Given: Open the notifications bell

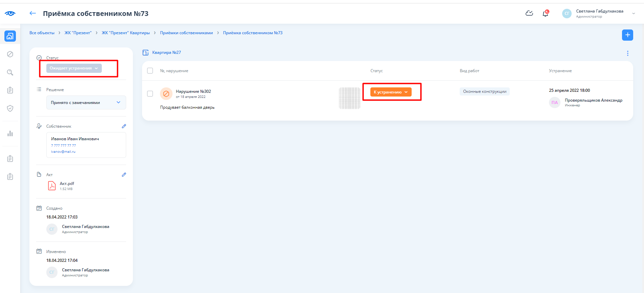Looking at the screenshot, I should (545, 14).
